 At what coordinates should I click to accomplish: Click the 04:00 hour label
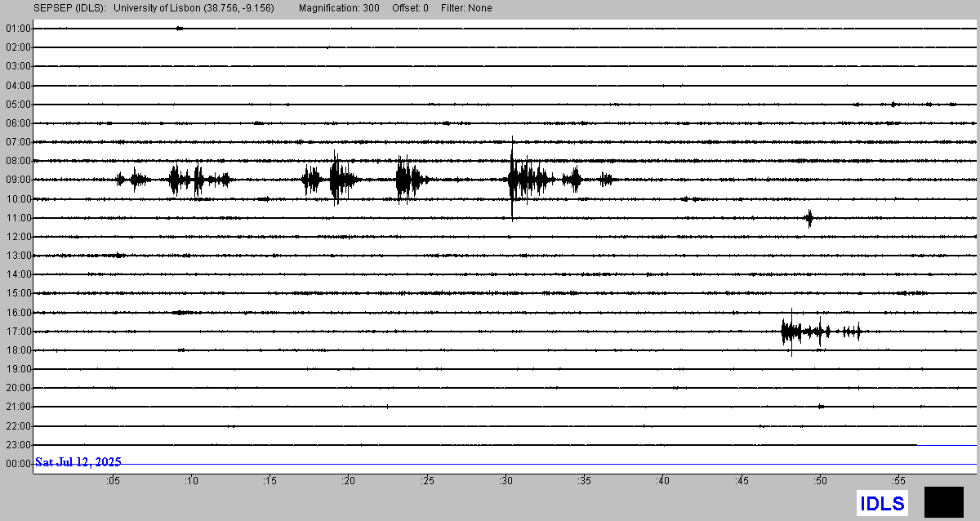[x=16, y=85]
